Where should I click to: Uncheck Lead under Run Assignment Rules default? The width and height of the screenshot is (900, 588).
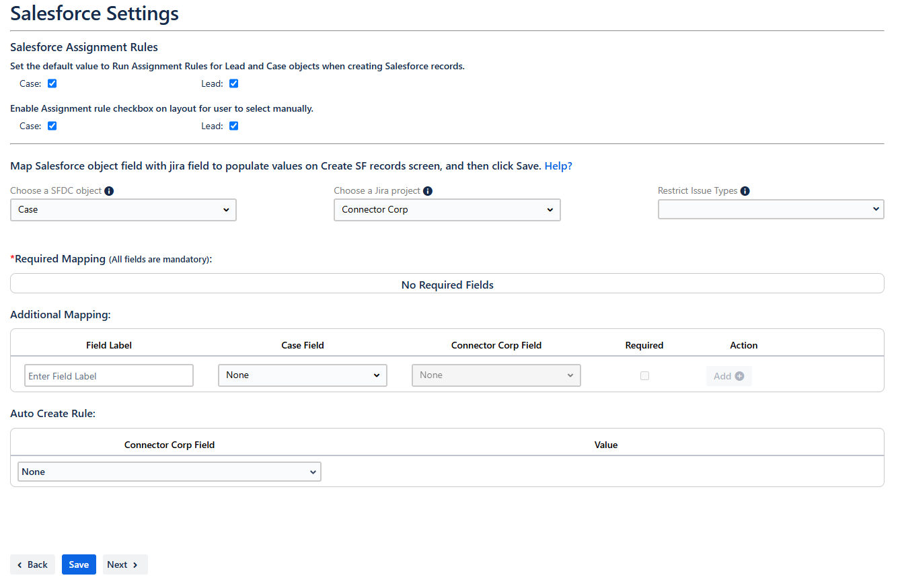pos(233,84)
